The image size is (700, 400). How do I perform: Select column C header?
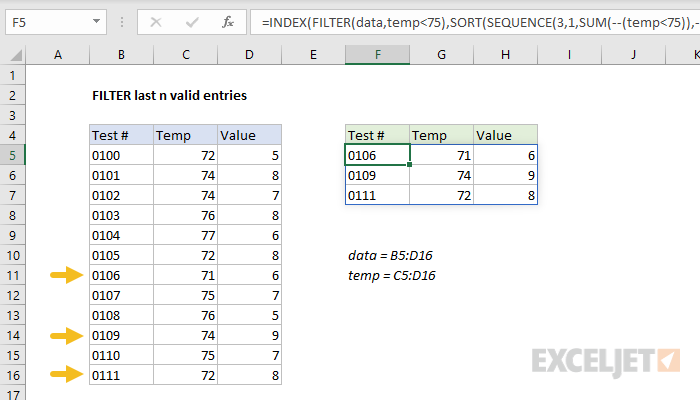[186, 55]
